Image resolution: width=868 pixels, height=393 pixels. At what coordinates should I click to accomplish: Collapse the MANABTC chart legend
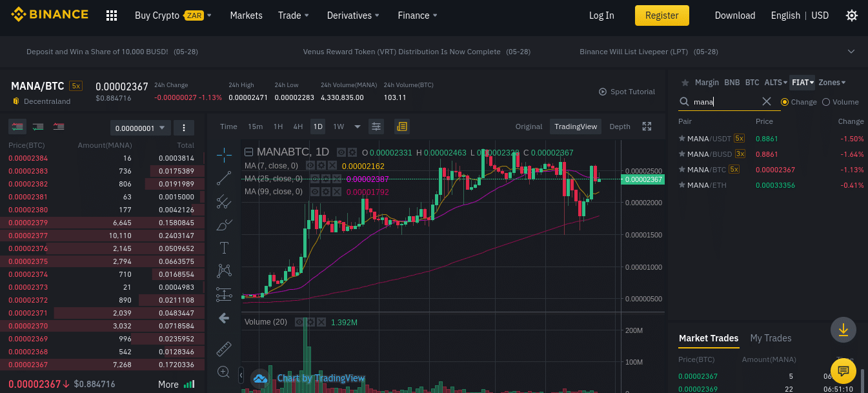click(248, 152)
